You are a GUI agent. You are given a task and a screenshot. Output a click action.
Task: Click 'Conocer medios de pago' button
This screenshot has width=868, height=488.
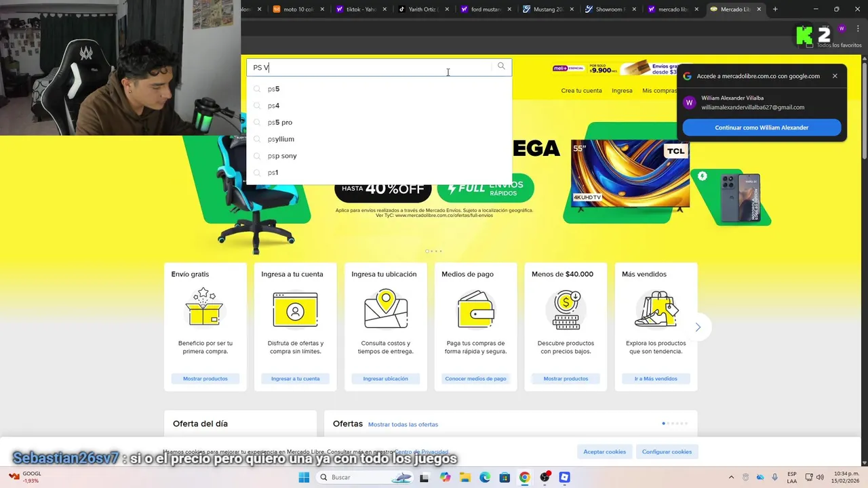[x=476, y=379]
